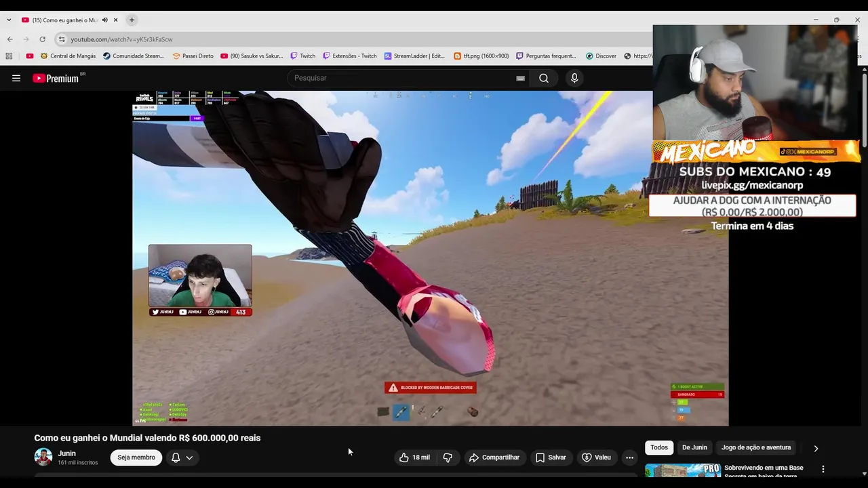Open StreamLadder bookmark
The height and width of the screenshot is (488, 868).
(x=414, y=56)
